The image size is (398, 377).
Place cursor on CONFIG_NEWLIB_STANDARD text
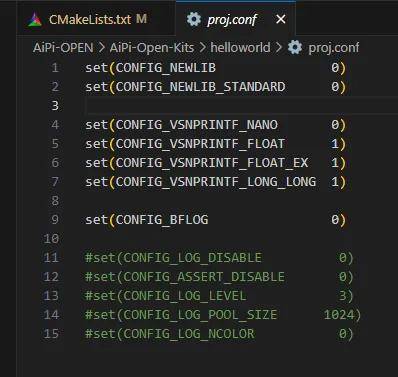pyautogui.click(x=201, y=87)
